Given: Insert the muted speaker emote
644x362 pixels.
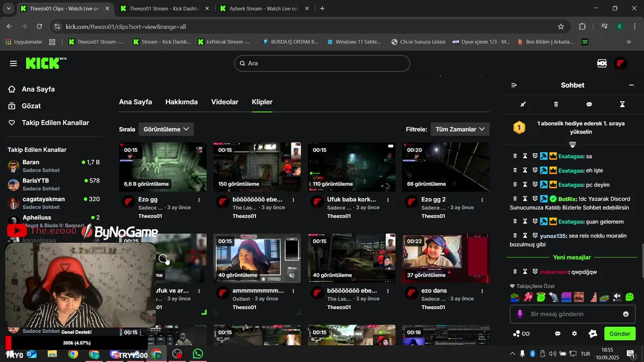Looking at the screenshot, I should (617, 297).
